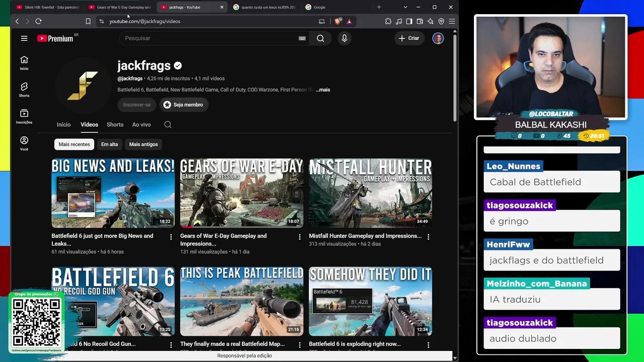
Task: Open the media control music-note icon
Action: pos(399,21)
